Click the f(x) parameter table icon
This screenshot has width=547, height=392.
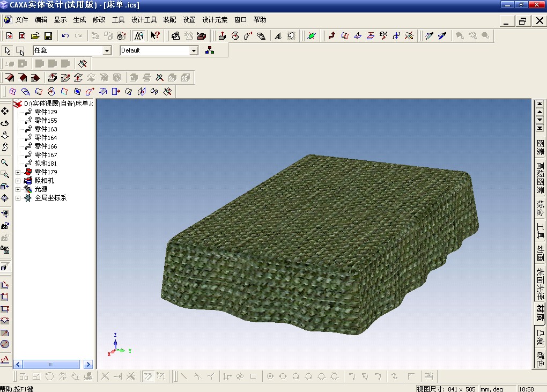coord(383,35)
